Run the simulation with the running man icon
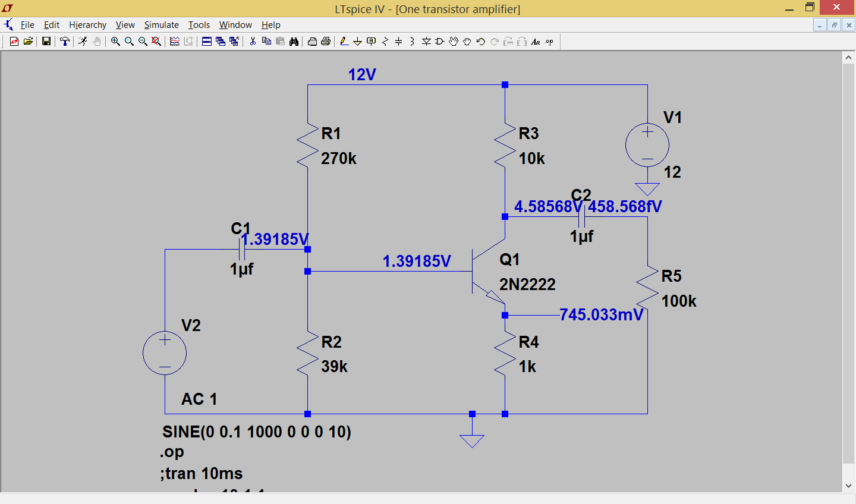Screen dimensions: 856x504 coord(83,42)
